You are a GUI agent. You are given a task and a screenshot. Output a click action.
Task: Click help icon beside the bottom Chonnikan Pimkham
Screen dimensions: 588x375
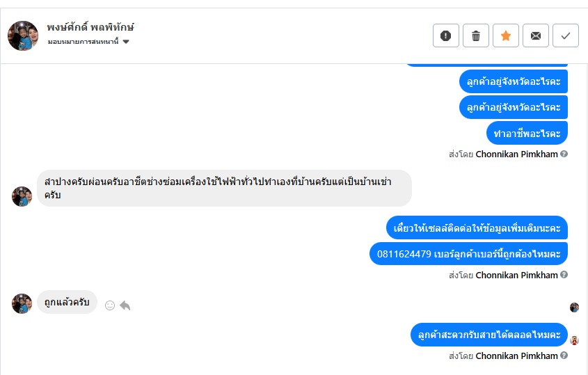tap(564, 356)
